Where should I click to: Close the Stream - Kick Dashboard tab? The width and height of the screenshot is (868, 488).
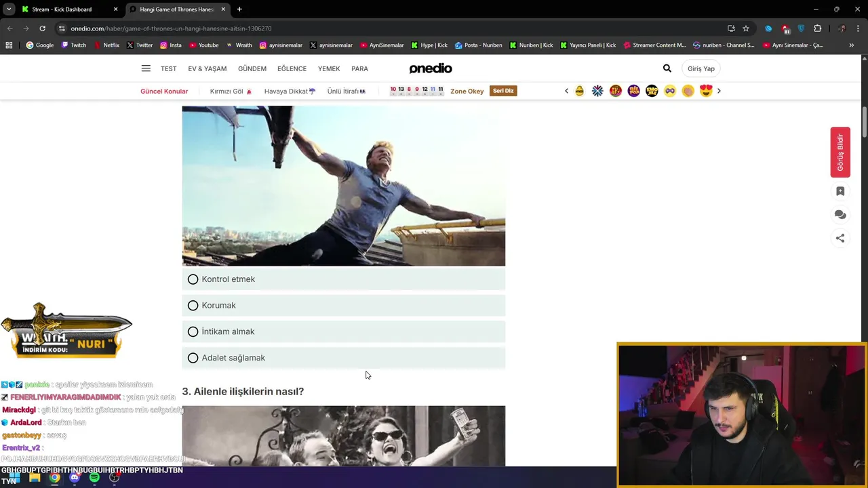[x=115, y=9]
